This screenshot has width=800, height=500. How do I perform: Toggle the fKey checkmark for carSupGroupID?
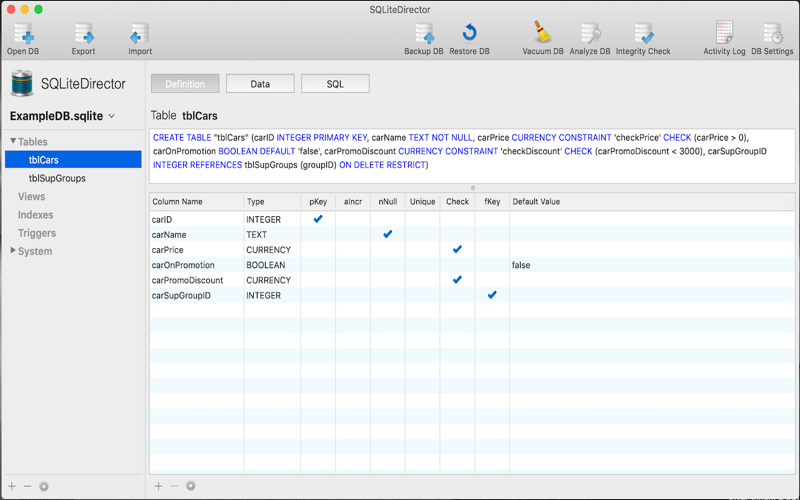pos(491,296)
